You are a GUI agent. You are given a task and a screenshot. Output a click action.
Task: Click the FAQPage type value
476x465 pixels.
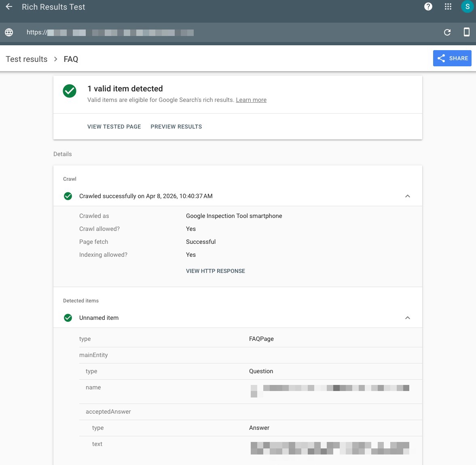261,339
